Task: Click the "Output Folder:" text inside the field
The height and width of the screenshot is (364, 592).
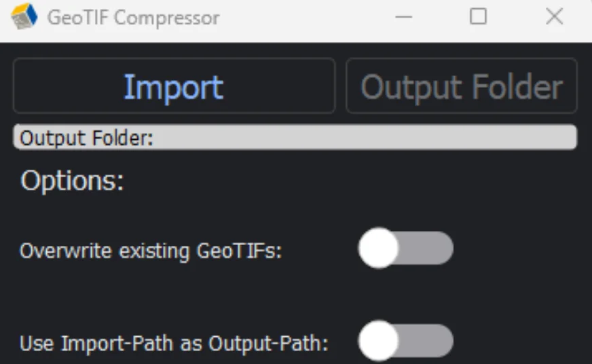Action: pos(87,138)
